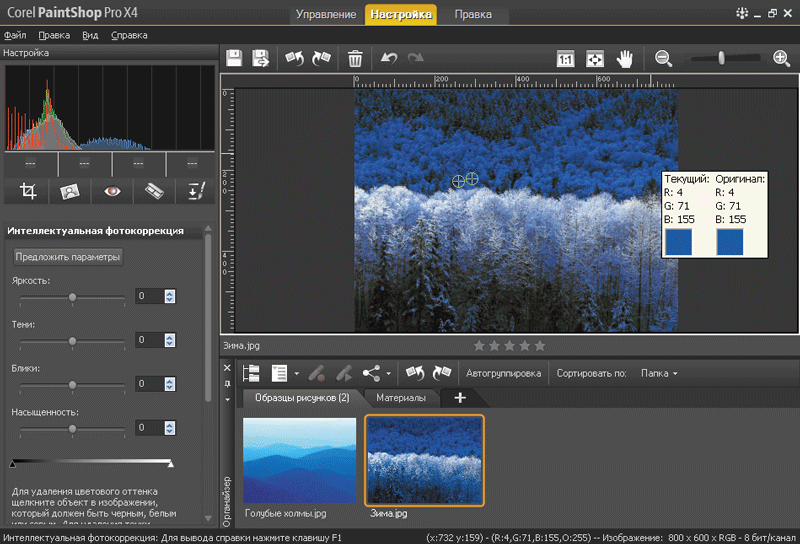Select the Голубые холмы.jpg thumbnail
Image resolution: width=800 pixels, height=544 pixels.
tap(299, 461)
